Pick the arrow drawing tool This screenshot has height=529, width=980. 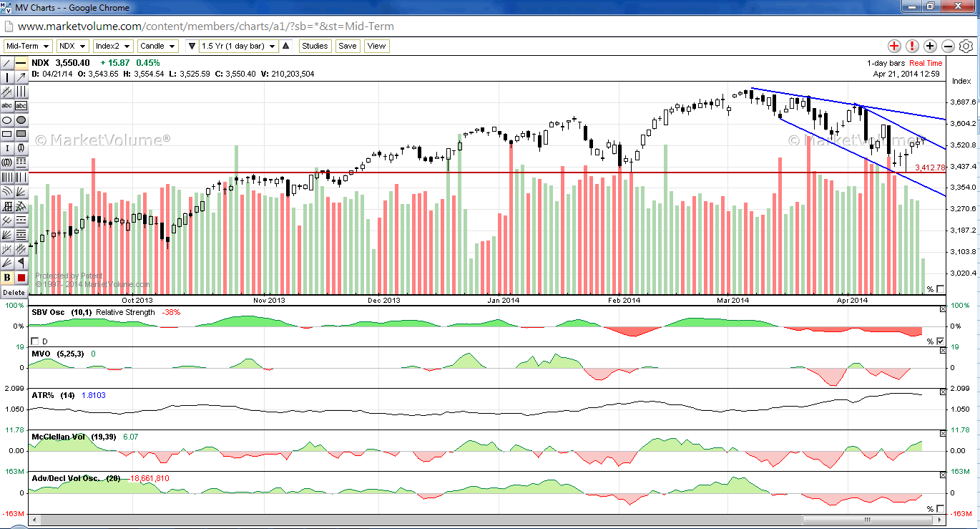(21, 77)
